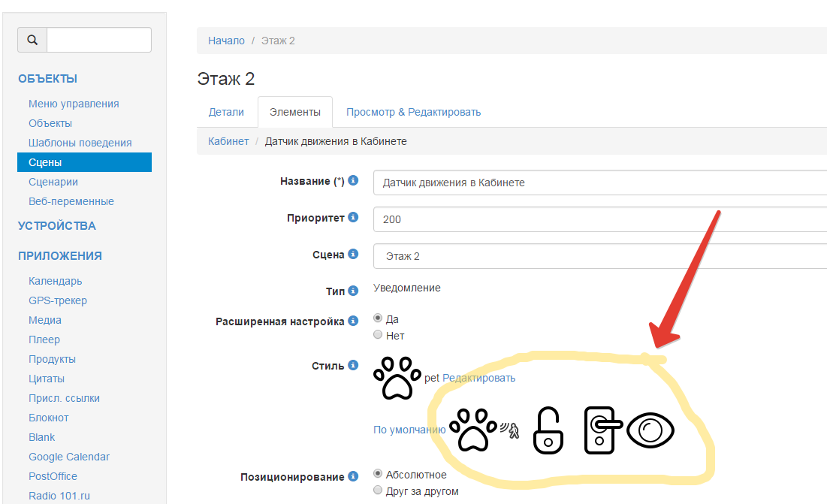Click the Название text field
This screenshot has width=827, height=504.
click(599, 183)
